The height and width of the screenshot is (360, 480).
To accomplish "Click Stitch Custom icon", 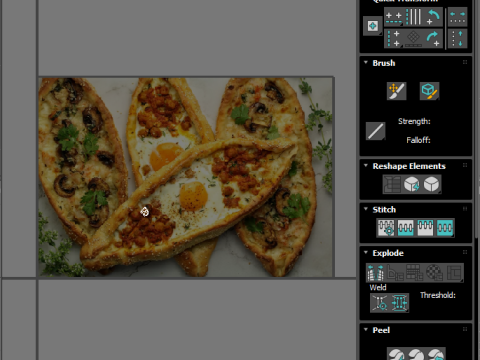I will tap(445, 228).
